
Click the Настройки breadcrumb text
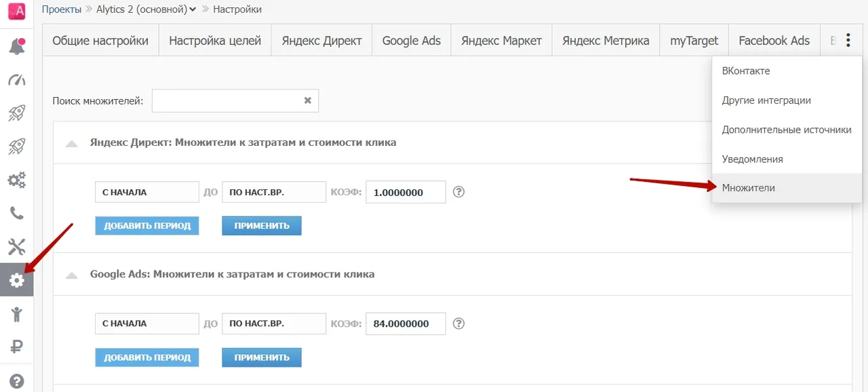pos(237,9)
